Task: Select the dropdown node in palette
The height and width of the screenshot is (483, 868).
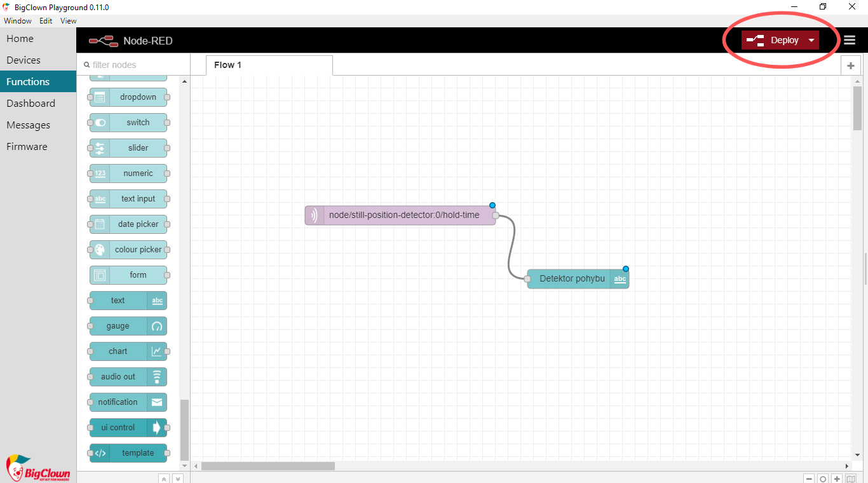Action: (x=128, y=97)
